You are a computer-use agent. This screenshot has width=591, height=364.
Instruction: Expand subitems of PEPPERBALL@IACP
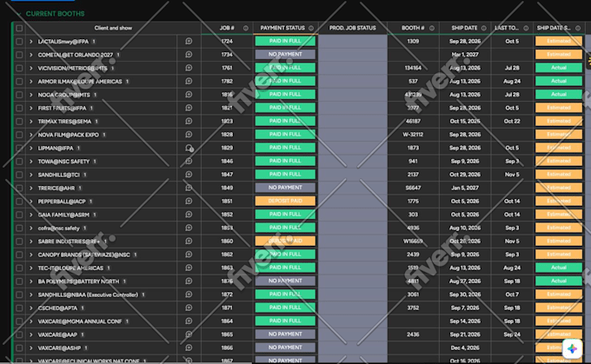point(31,202)
